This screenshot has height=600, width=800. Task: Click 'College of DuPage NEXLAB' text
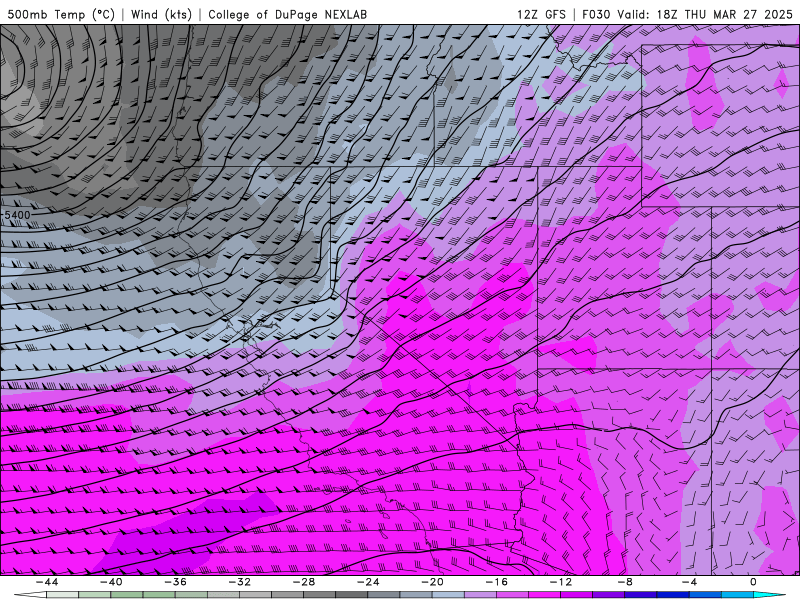click(x=287, y=15)
